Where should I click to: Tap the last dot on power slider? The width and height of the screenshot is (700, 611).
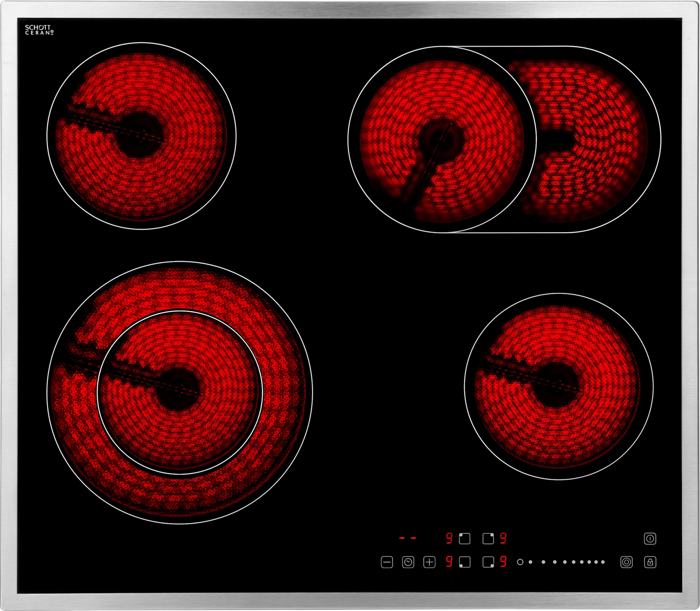click(x=603, y=562)
